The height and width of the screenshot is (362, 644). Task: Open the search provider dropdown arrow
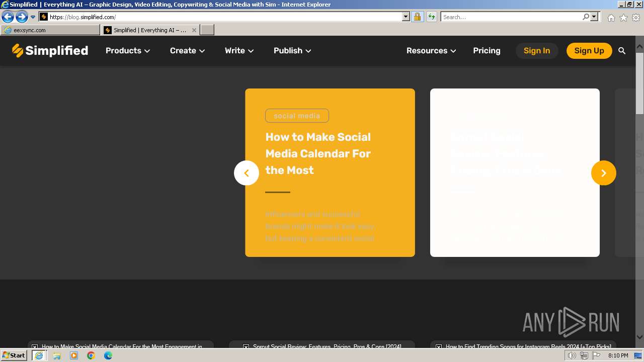click(594, 17)
